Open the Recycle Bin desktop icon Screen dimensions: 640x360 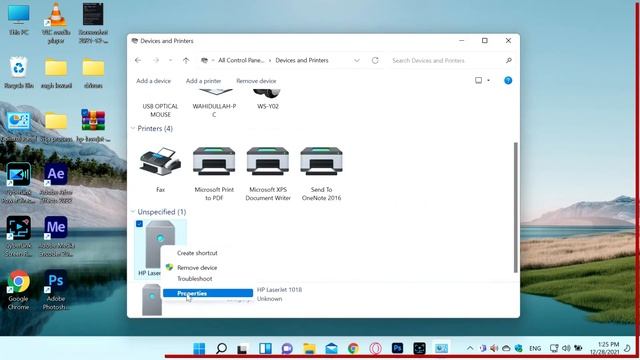click(19, 73)
